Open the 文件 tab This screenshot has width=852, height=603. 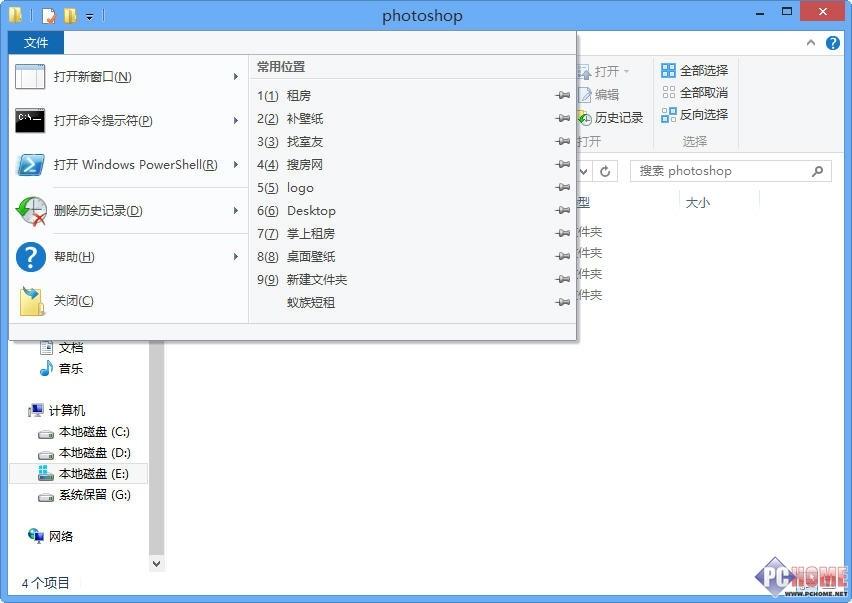tap(36, 42)
